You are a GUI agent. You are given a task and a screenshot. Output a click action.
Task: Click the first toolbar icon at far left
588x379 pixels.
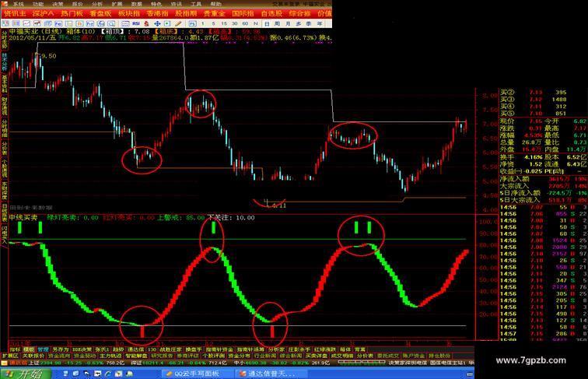tap(5, 23)
